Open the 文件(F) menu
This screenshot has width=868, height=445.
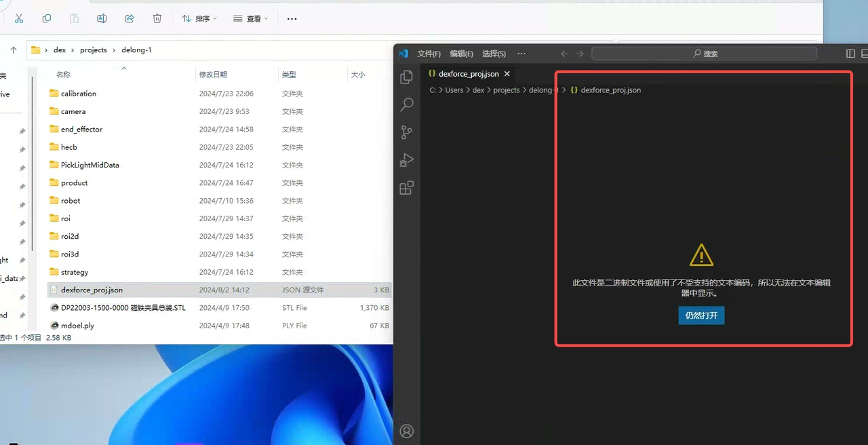[x=429, y=54]
